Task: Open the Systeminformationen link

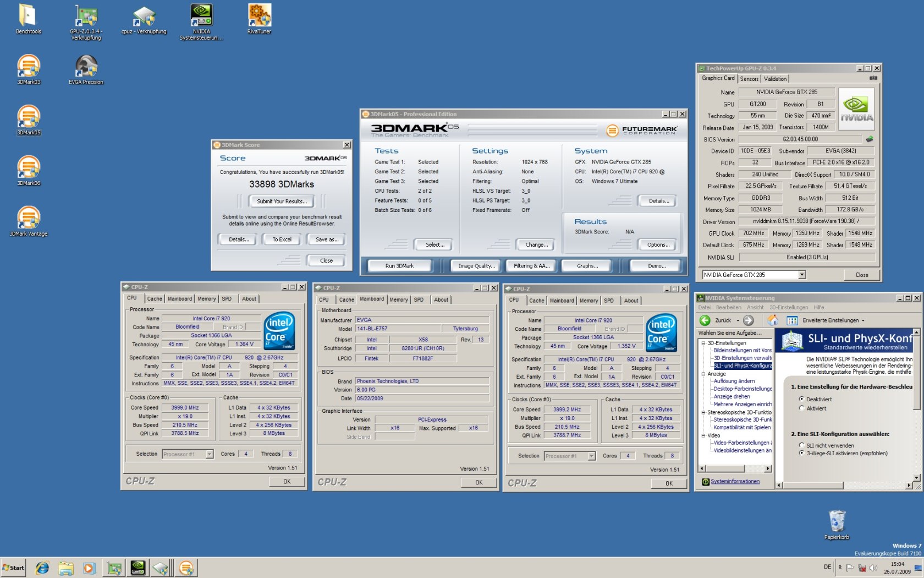Action: (735, 481)
